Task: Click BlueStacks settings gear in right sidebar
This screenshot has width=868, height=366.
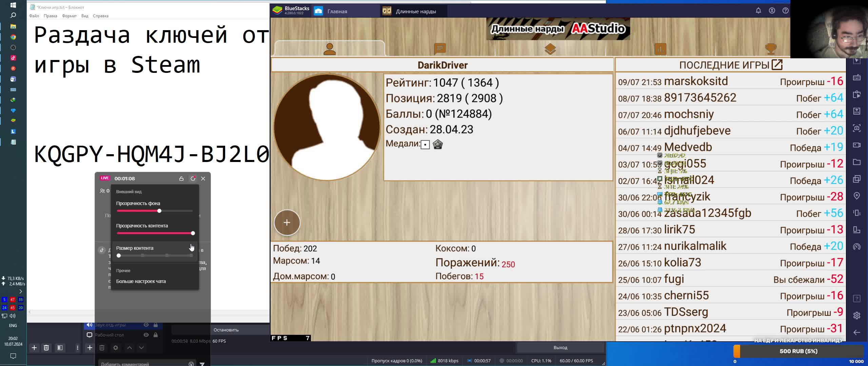Action: pyautogui.click(x=856, y=316)
